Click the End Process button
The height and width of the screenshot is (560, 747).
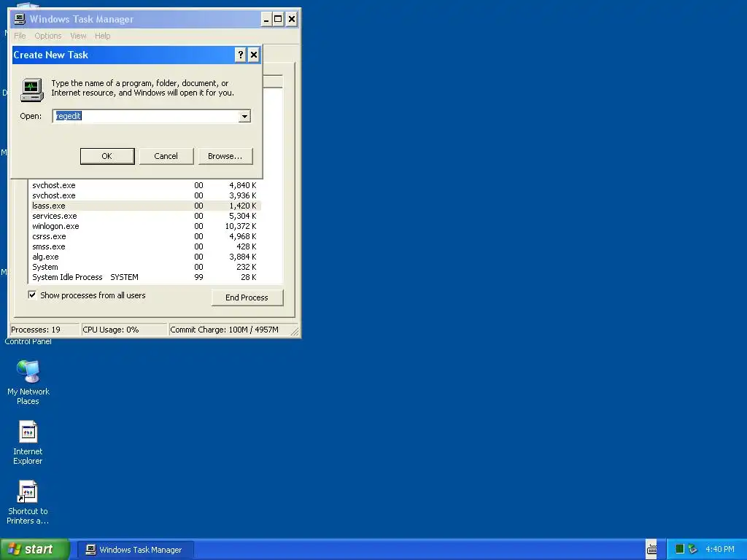coord(247,297)
